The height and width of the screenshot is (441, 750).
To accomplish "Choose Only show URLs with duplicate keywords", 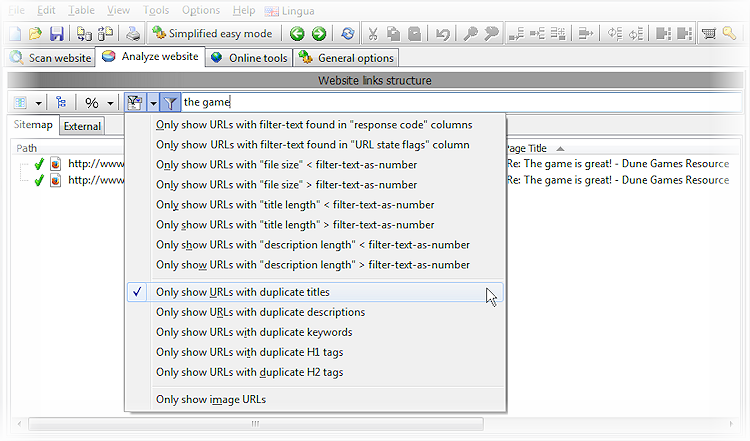I will tap(314, 332).
